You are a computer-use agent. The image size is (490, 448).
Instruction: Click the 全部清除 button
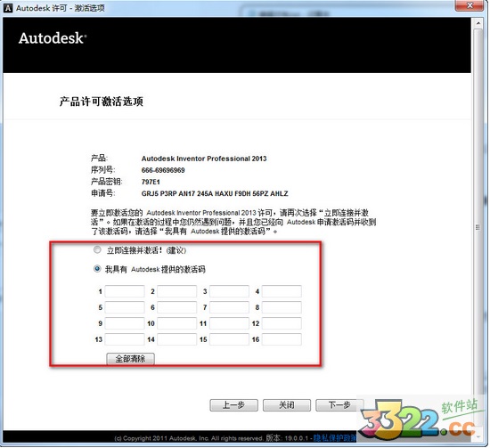click(x=130, y=359)
